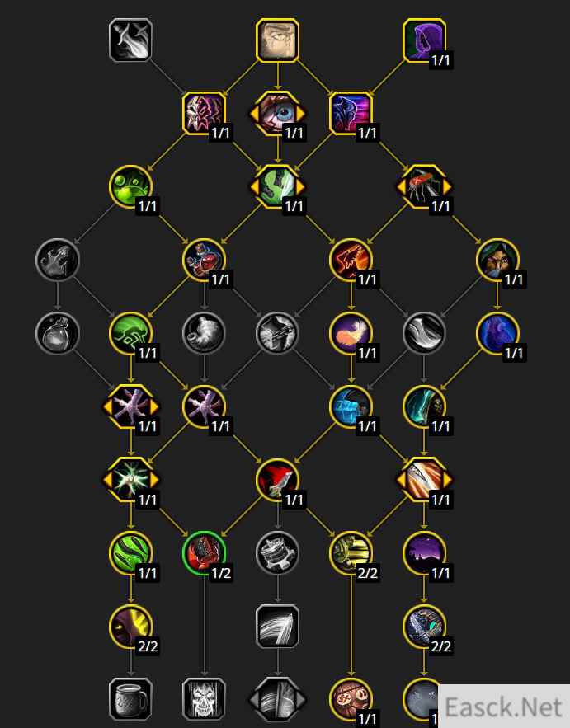Select the blue eye choice talent

(x=277, y=113)
